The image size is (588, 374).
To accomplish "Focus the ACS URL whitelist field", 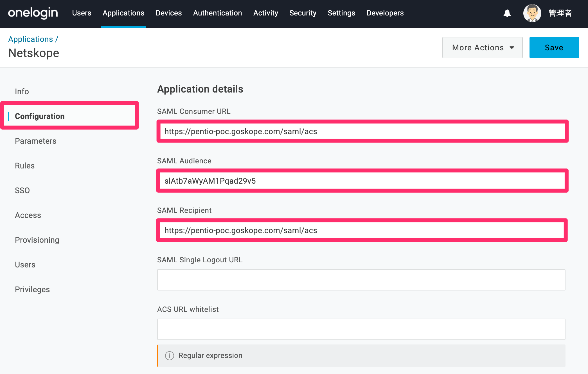I will (361, 329).
